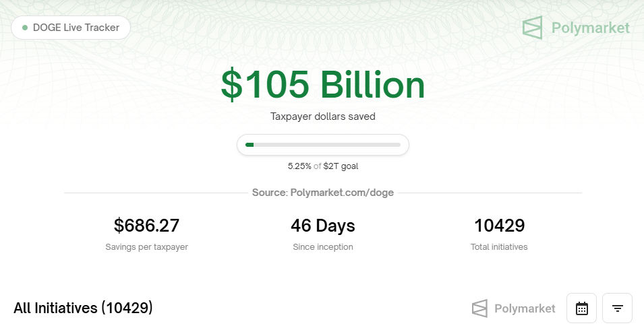The height and width of the screenshot is (334, 644).
Task: Open the filter sort icon button
Action: pos(617,308)
